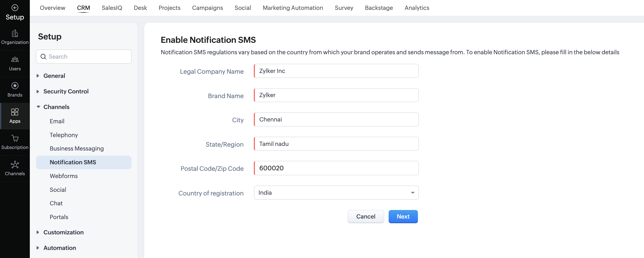Switch to the SalesIQ tab
This screenshot has height=258, width=644.
(x=112, y=8)
